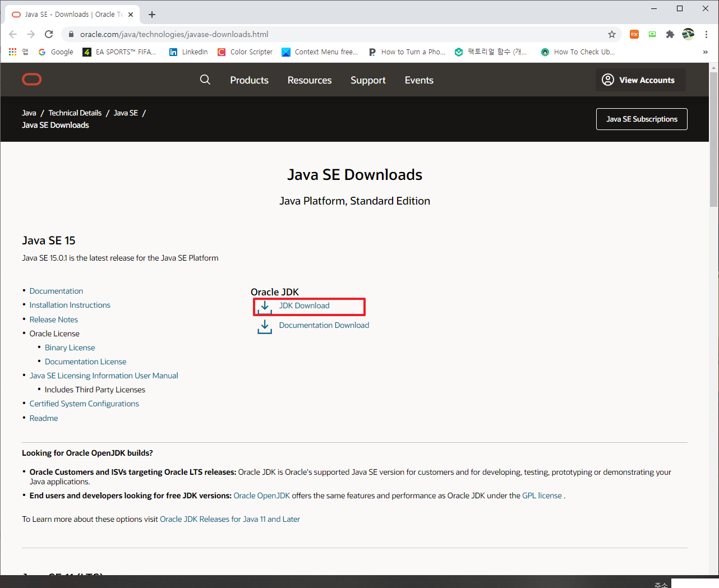The image size is (719, 588).
Task: Click the page vertical scrollbar thumb
Action: pyautogui.click(x=713, y=138)
